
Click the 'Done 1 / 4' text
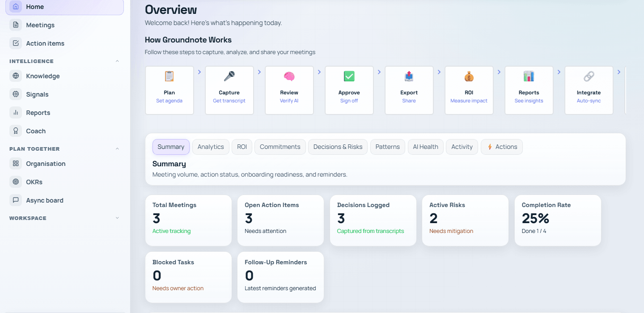point(534,231)
